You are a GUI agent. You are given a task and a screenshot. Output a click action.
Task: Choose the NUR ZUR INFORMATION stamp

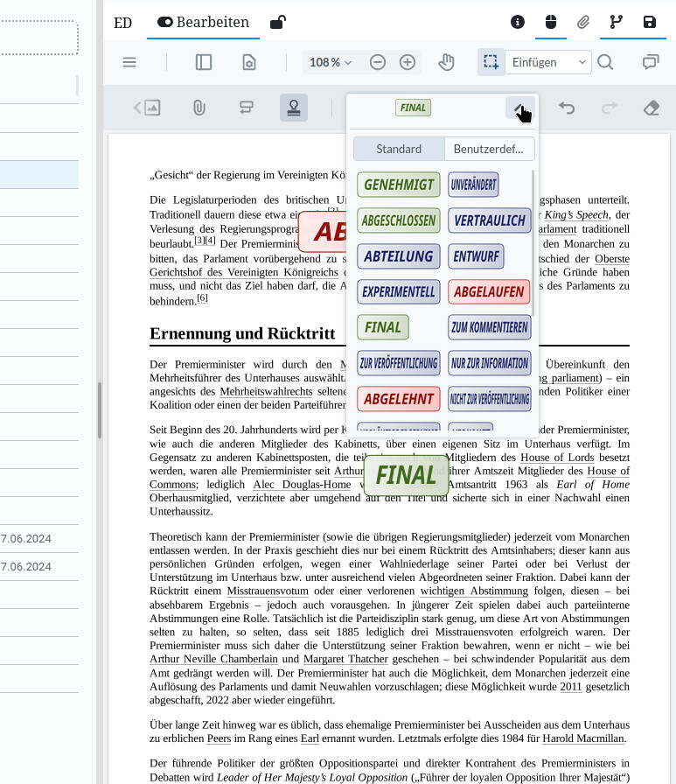pos(489,363)
